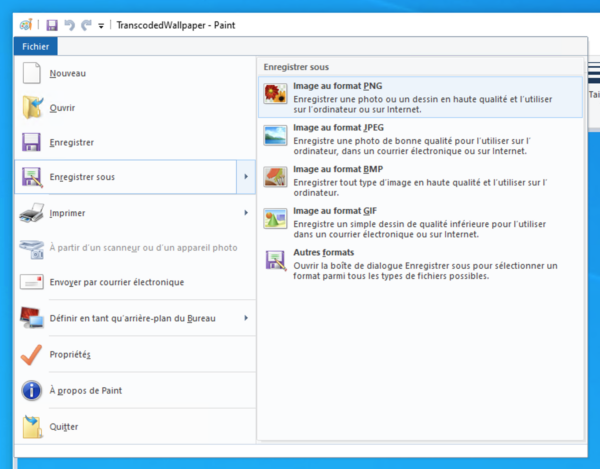This screenshot has height=469, width=600.
Task: Click the GIF description about qualité inférieure
Action: [x=420, y=229]
